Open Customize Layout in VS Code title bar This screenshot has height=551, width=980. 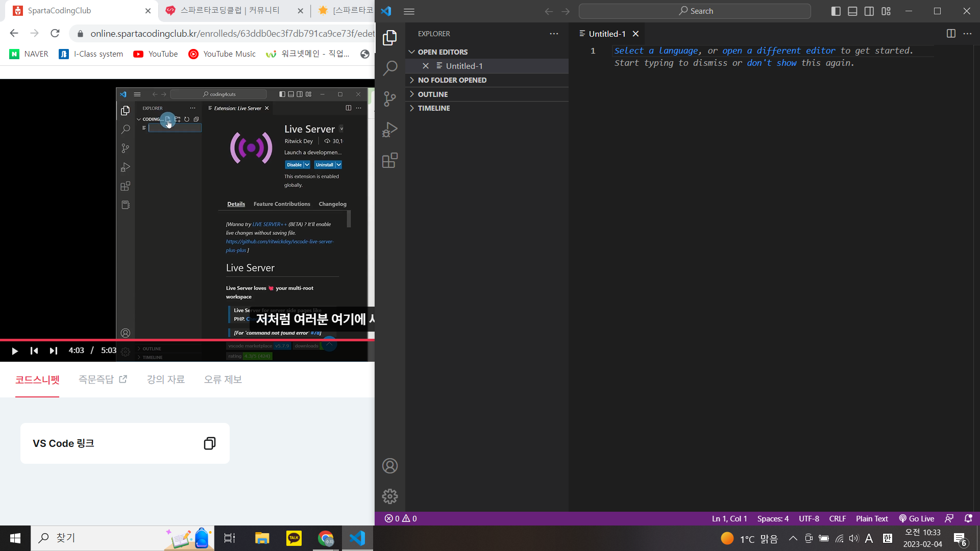point(886,11)
